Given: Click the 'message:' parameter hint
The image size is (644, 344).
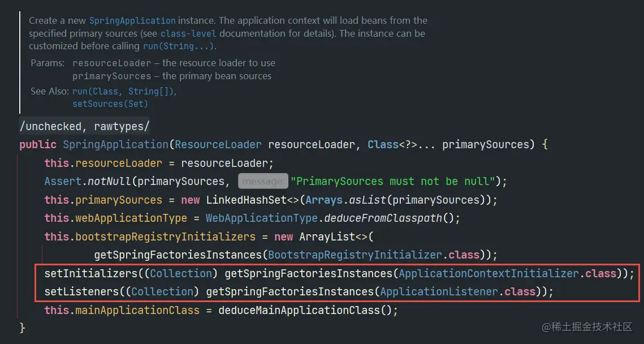Looking at the screenshot, I should (x=262, y=181).
